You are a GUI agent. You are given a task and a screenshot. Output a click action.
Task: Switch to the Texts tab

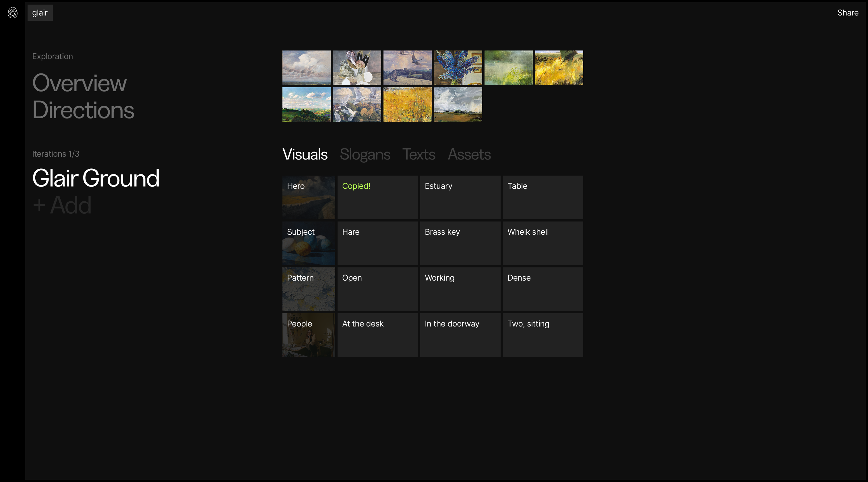(x=419, y=154)
